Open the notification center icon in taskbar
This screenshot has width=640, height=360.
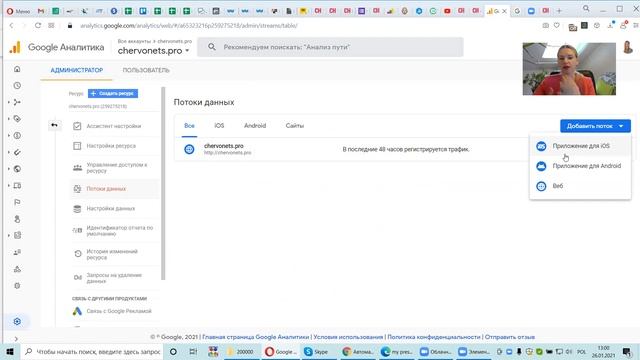coord(627,351)
